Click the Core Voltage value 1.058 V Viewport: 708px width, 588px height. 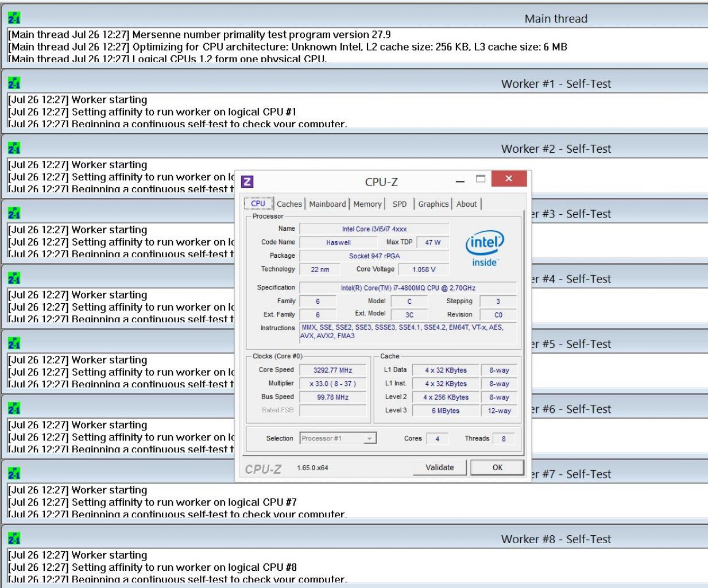click(x=424, y=269)
